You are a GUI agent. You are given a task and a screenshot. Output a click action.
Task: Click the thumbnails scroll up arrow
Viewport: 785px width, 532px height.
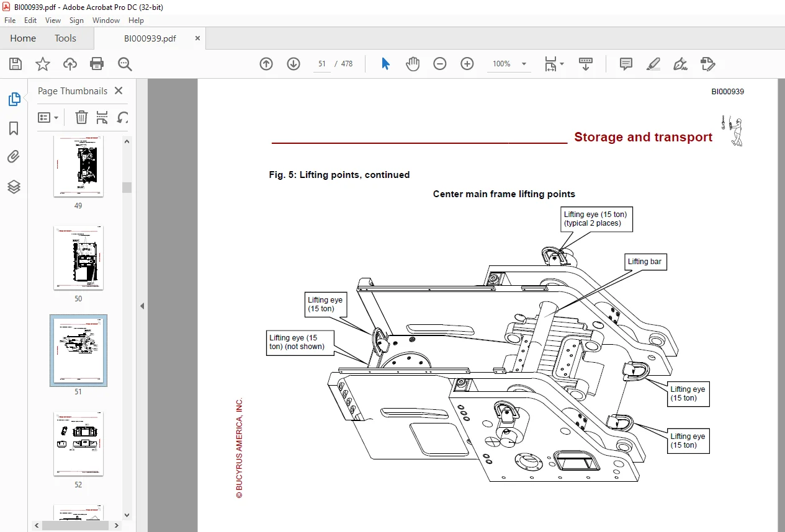(x=127, y=141)
